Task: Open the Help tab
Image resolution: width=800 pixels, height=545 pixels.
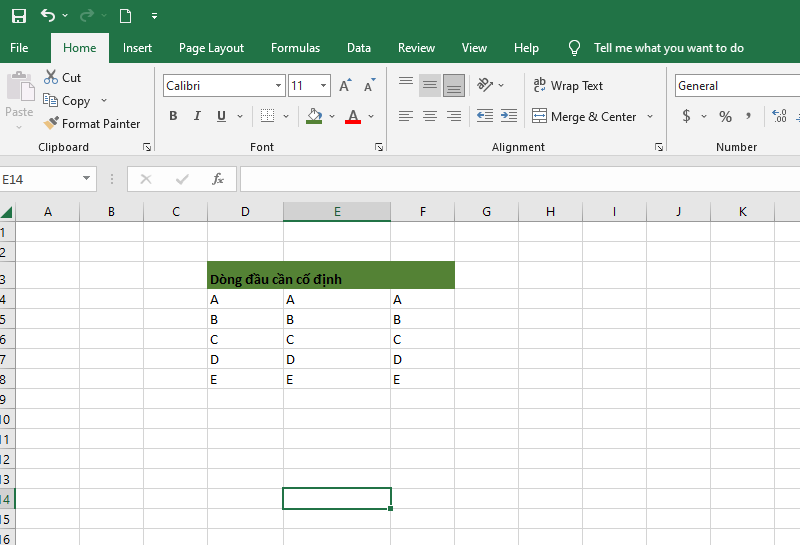Action: pos(526,48)
